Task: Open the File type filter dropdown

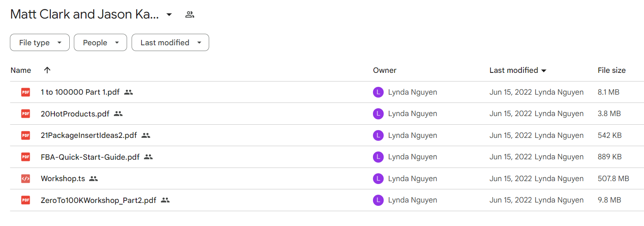Action: (x=40, y=42)
